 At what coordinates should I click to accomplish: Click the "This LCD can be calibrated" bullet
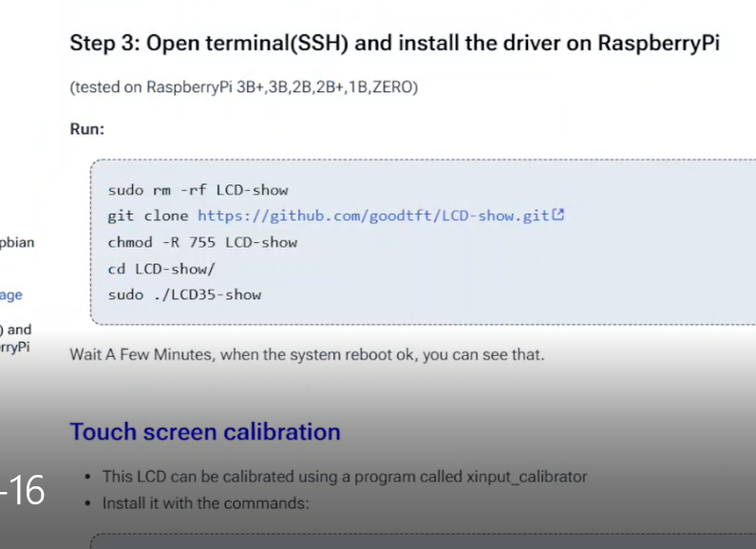[x=344, y=477]
